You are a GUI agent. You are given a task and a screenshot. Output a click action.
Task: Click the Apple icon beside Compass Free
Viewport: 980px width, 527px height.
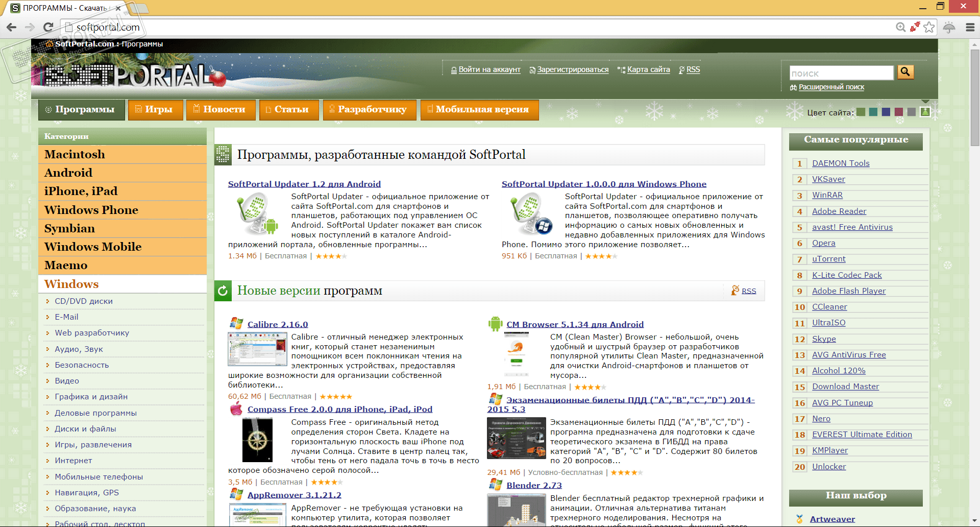[x=236, y=409]
